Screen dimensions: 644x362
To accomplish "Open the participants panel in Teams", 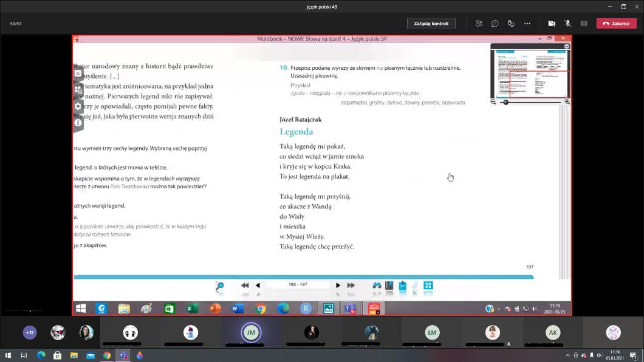I will click(x=479, y=24).
